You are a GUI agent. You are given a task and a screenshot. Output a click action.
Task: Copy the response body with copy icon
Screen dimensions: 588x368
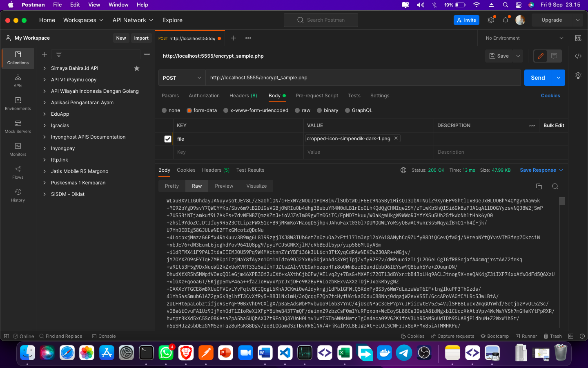539,186
